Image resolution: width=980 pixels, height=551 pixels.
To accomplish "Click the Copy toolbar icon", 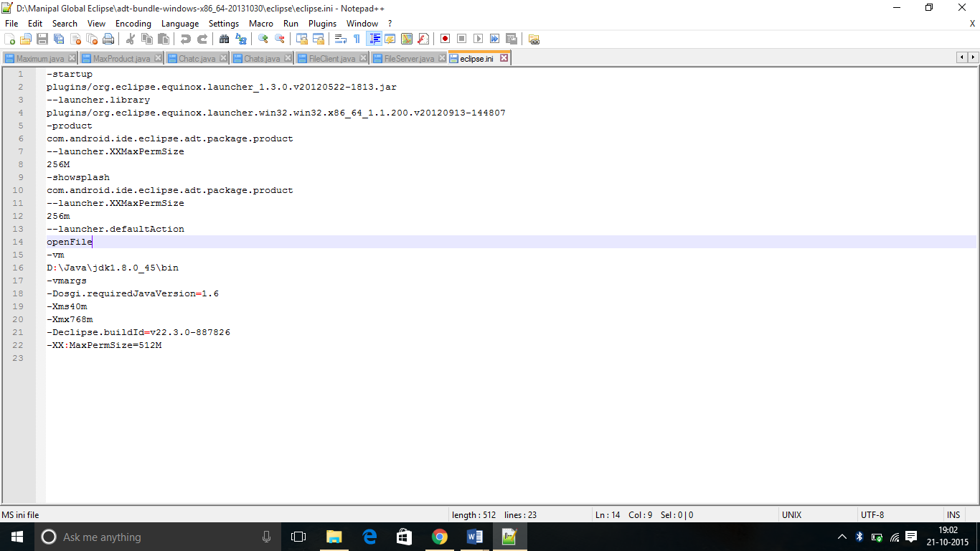I will click(147, 39).
